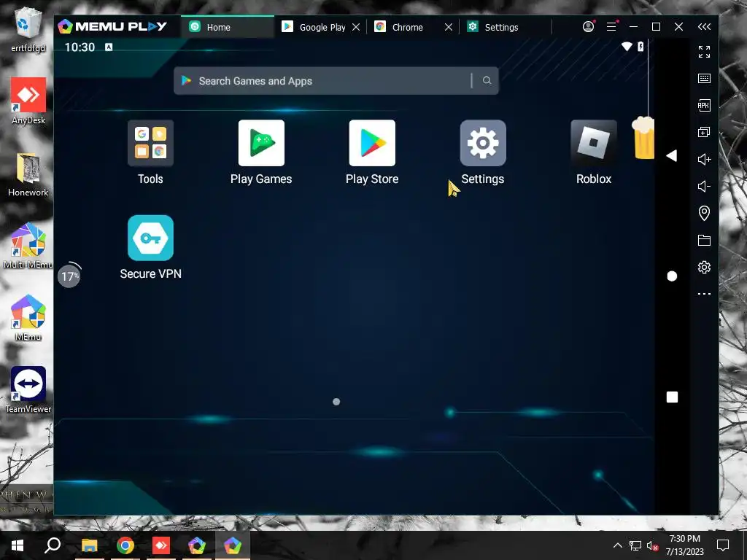Select the Honework desktop folder

28,174
